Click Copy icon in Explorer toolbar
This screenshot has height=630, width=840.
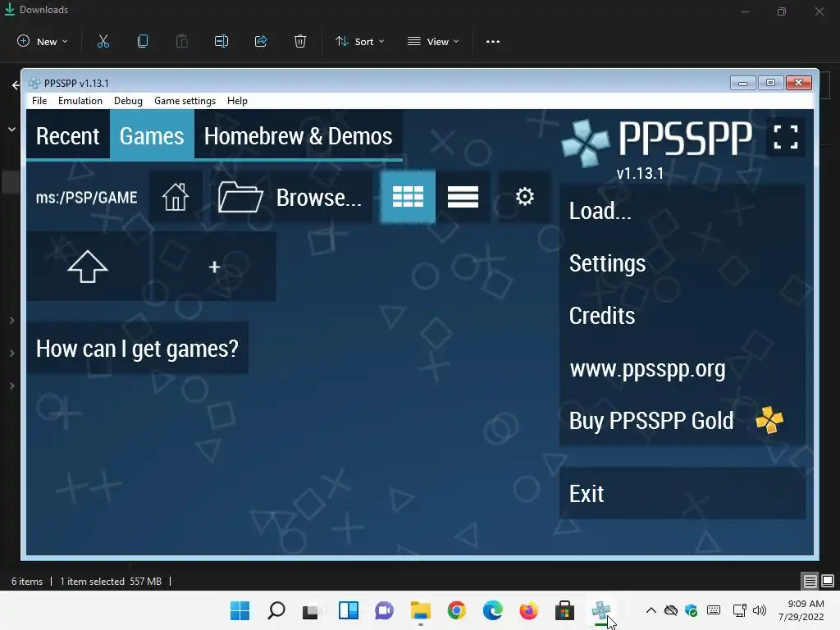pos(143,41)
